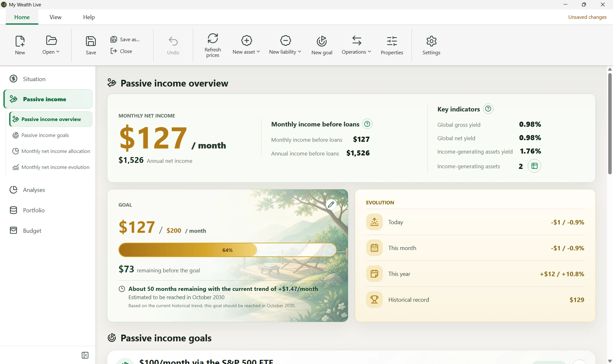Click Close file button in ribbon
613x364 pixels.
point(121,51)
